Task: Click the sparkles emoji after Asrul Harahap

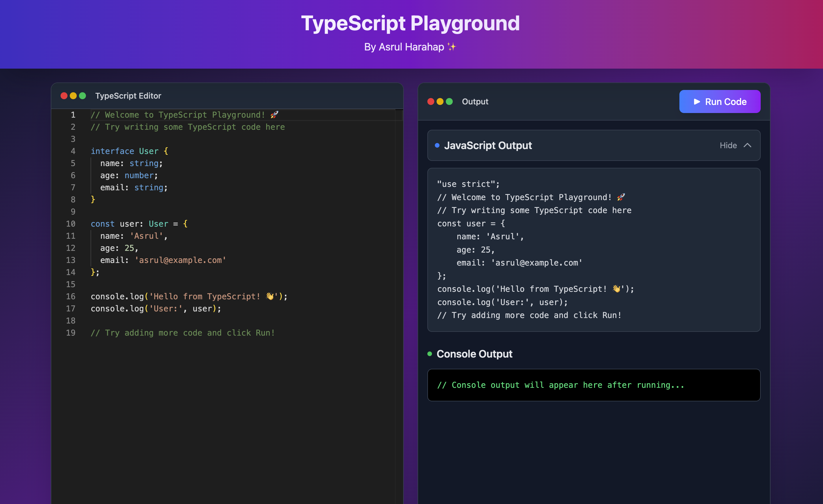Action: [452, 47]
